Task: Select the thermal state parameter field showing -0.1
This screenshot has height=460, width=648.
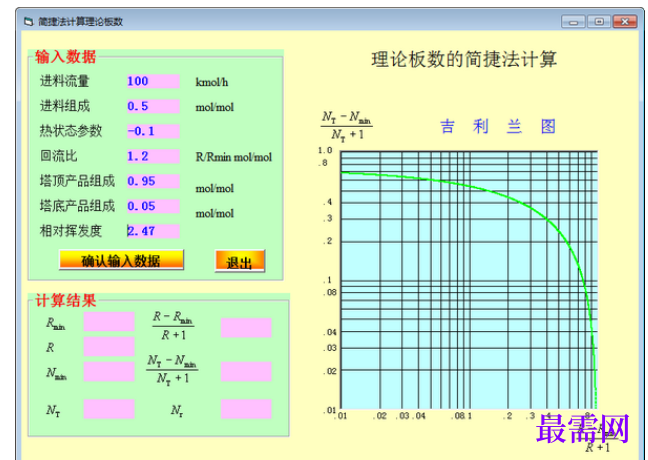Action: point(153,131)
